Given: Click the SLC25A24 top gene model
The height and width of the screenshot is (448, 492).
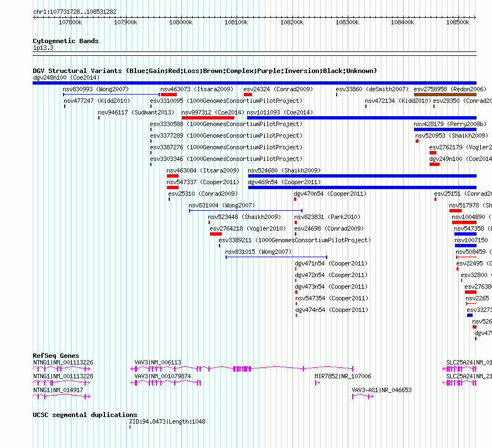Looking at the screenshot, I should coord(459,369).
